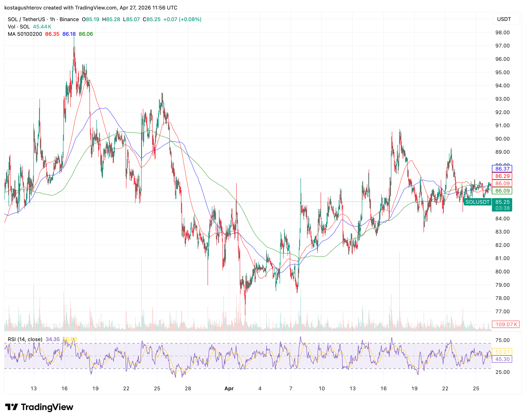This screenshot has width=526, height=420.
Task: Select the MA 50100200 indicator legend
Action: (25, 34)
